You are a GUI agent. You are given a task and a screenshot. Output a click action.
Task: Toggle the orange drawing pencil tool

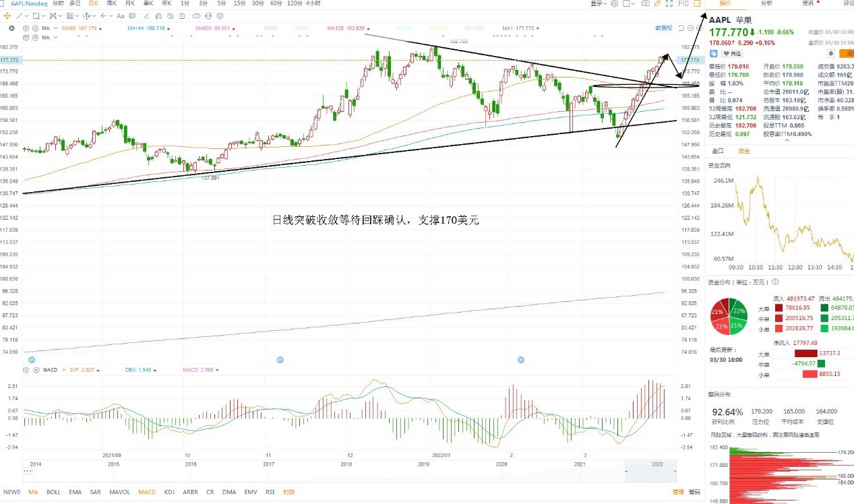click(657, 3)
